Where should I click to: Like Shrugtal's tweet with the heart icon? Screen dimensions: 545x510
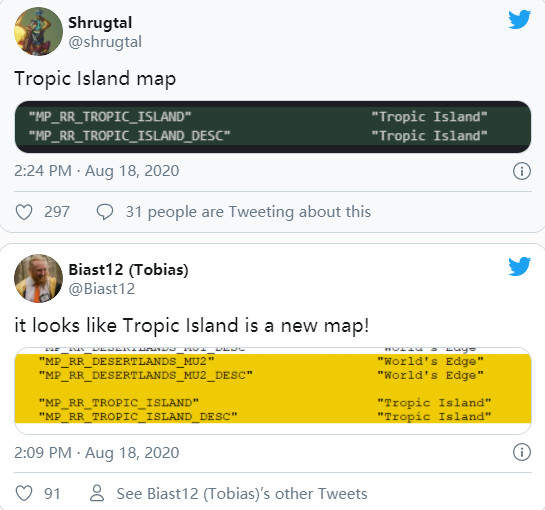pos(24,212)
